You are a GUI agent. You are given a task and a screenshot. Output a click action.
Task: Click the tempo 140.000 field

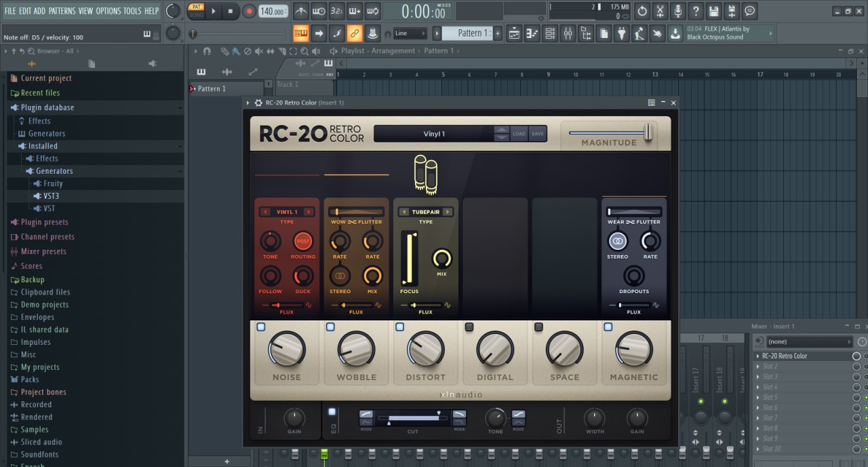273,12
